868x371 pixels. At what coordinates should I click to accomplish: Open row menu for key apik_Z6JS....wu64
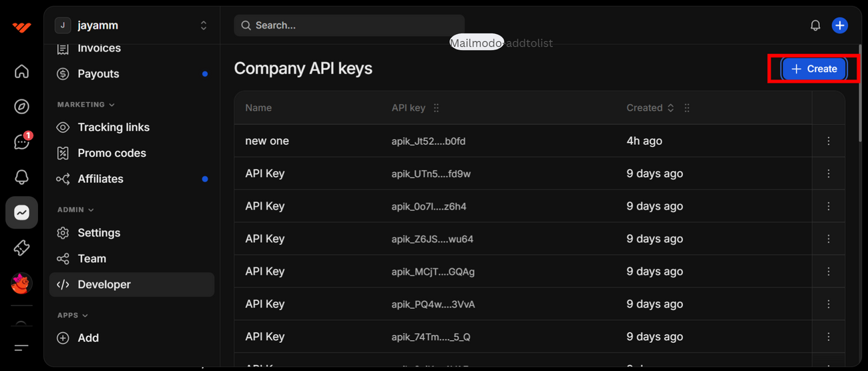pos(829,239)
